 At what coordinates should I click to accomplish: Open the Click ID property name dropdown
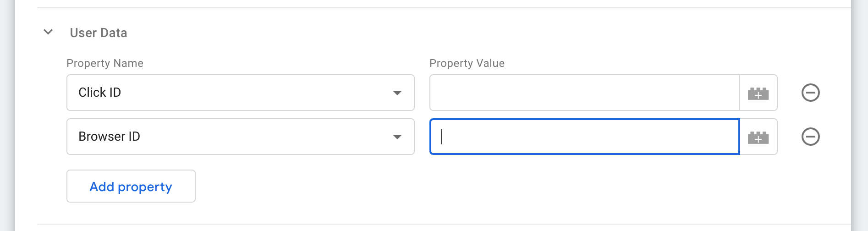[x=240, y=93]
